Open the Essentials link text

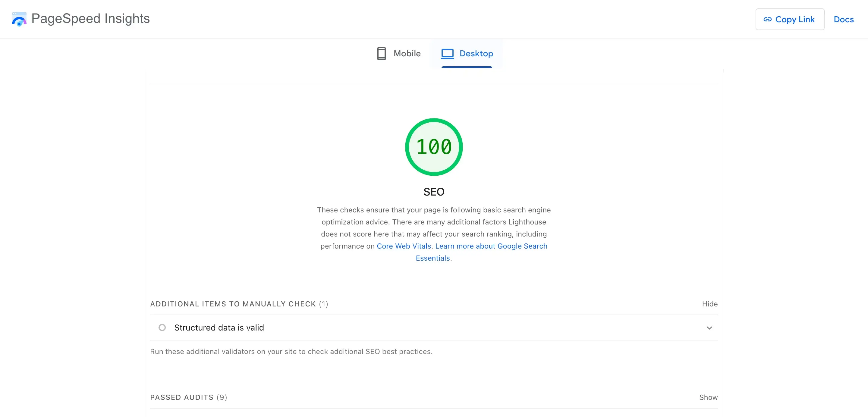(433, 258)
